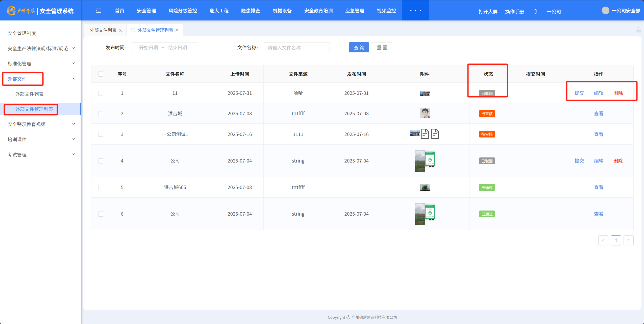Click 删除 for row 4 (公司)
The image size is (644, 324).
coord(618,161)
